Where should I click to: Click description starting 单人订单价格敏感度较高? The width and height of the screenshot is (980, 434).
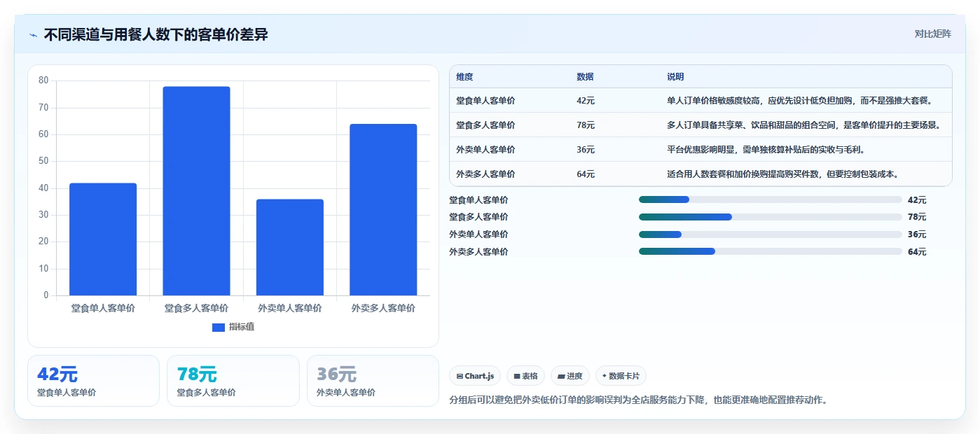point(800,101)
